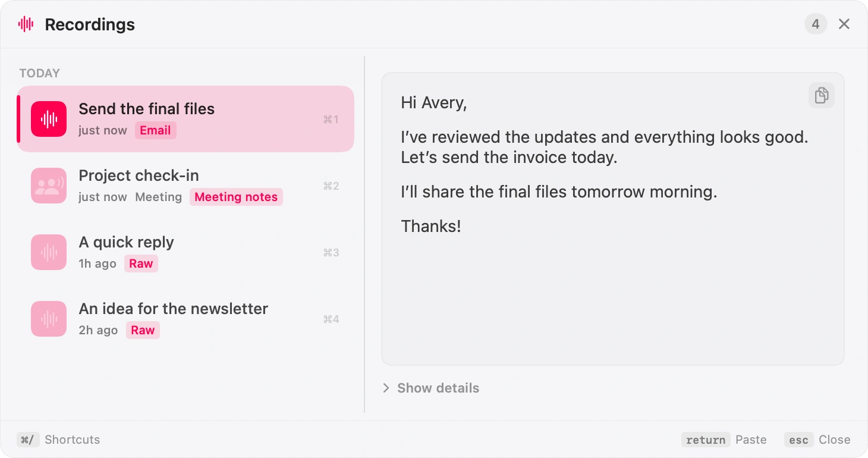Click the waveform icon beside A quick reply
The height and width of the screenshot is (458, 868).
pyautogui.click(x=49, y=252)
